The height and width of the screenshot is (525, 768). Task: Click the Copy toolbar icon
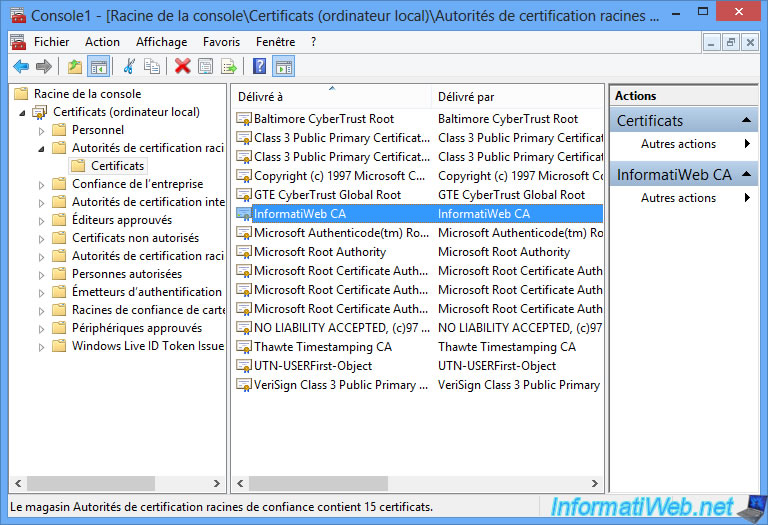click(x=152, y=66)
